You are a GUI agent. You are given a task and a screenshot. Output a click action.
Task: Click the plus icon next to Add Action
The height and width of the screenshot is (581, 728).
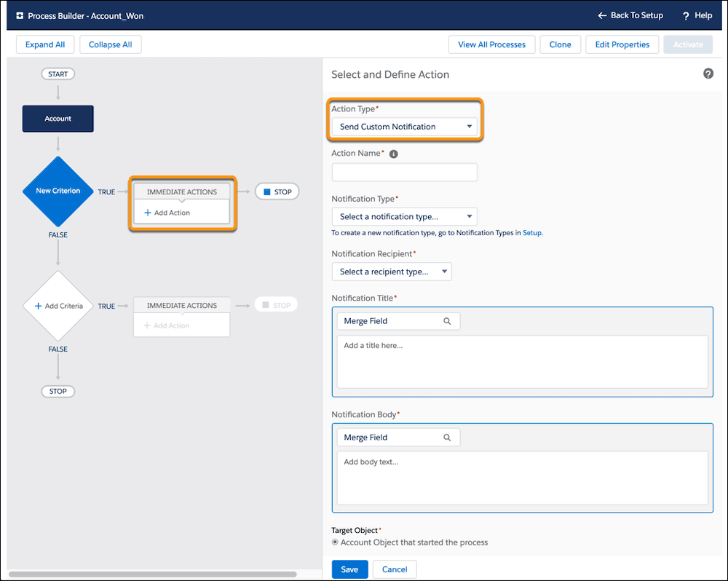148,213
